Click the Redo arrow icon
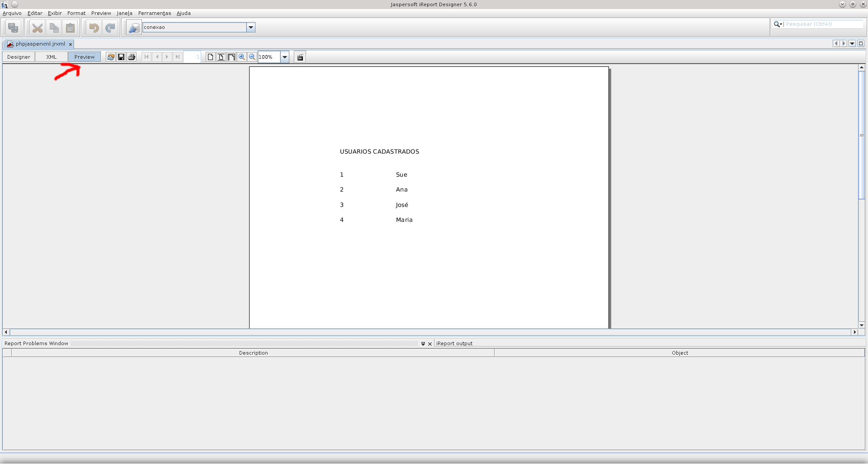Image resolution: width=868 pixels, height=464 pixels. 110,28
